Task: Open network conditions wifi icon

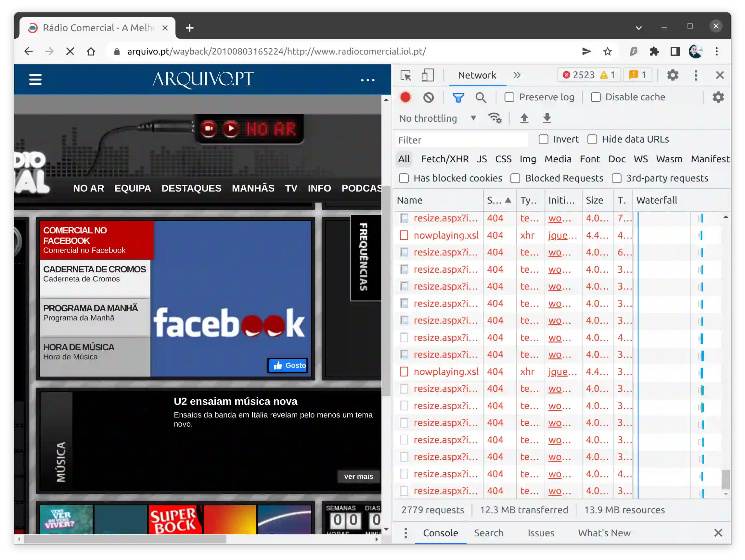Action: click(x=495, y=118)
